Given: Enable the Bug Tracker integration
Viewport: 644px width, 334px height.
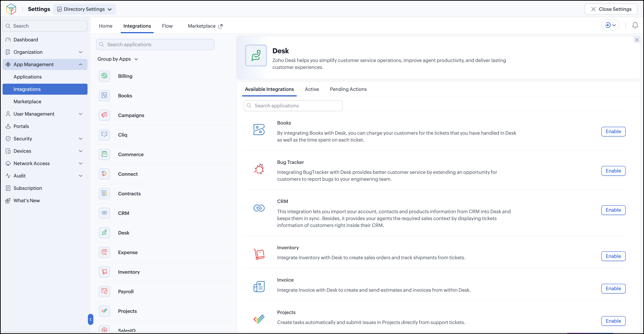Looking at the screenshot, I should pyautogui.click(x=613, y=171).
